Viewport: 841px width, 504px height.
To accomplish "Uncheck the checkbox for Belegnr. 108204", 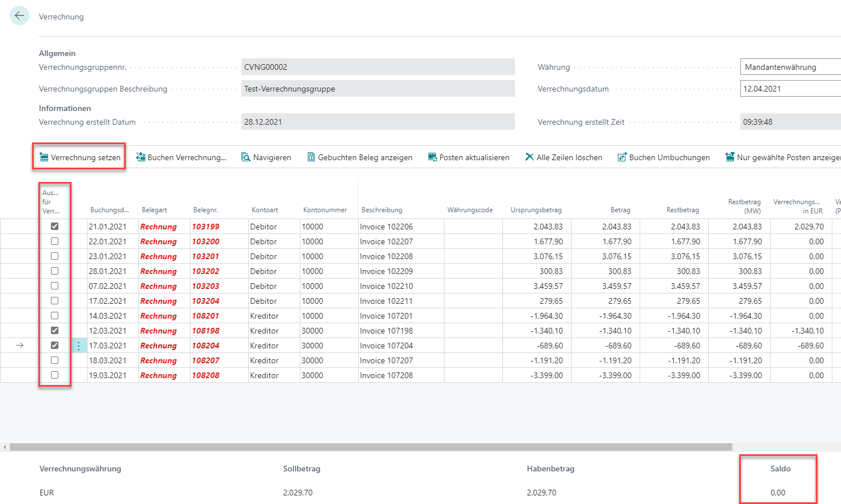I will click(x=55, y=346).
